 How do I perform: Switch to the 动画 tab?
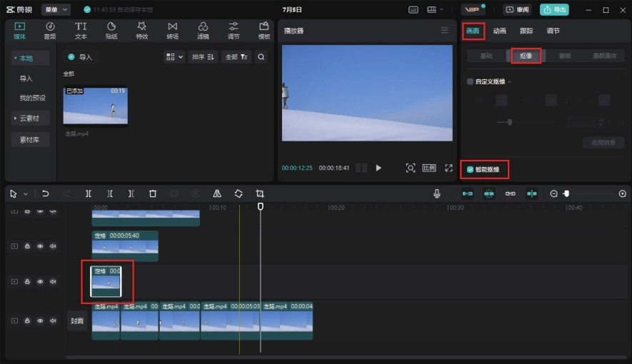point(499,31)
